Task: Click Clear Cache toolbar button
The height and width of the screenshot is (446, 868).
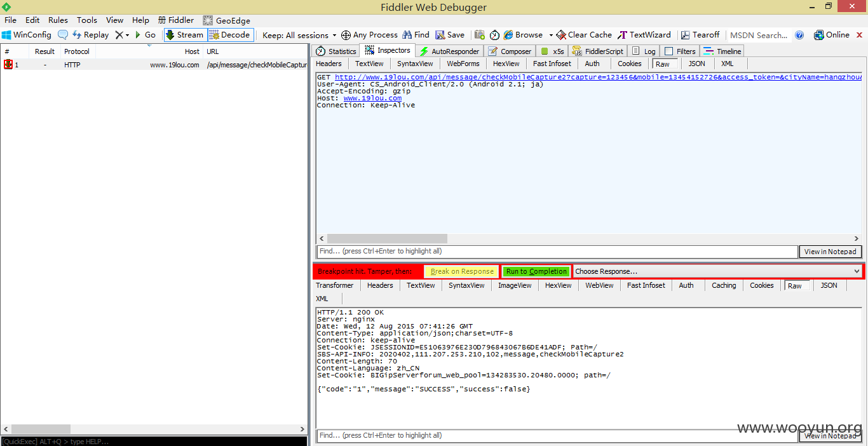Action: click(x=584, y=35)
